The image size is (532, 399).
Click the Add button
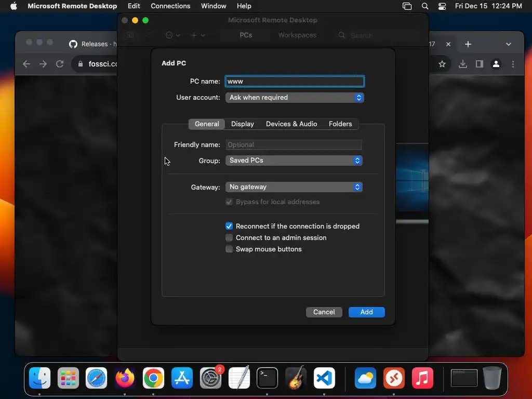pos(366,312)
